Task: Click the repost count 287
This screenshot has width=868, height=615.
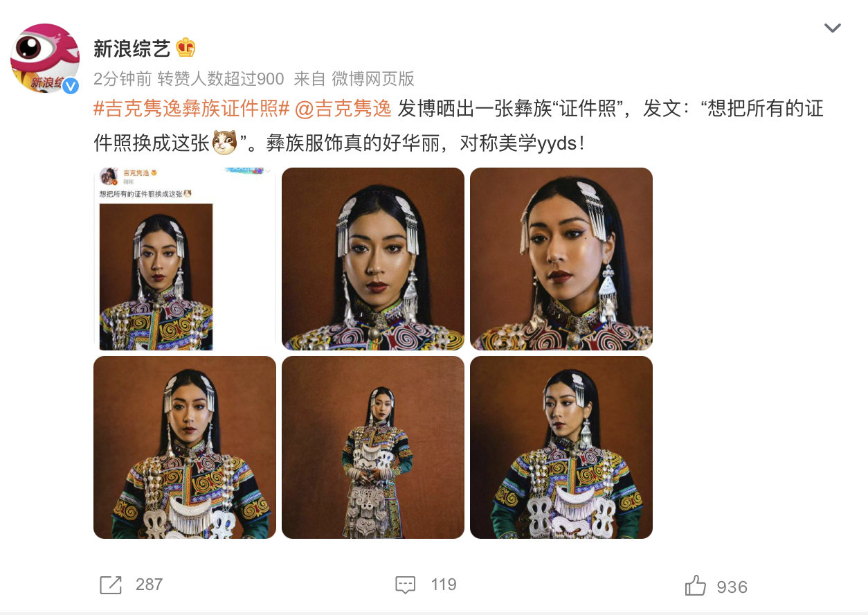Action: click(149, 585)
